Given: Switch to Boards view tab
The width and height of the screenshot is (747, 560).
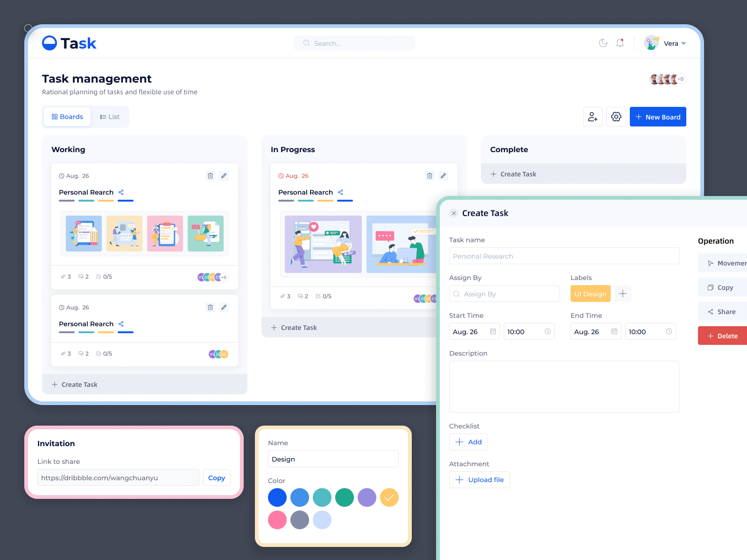Looking at the screenshot, I should [67, 117].
